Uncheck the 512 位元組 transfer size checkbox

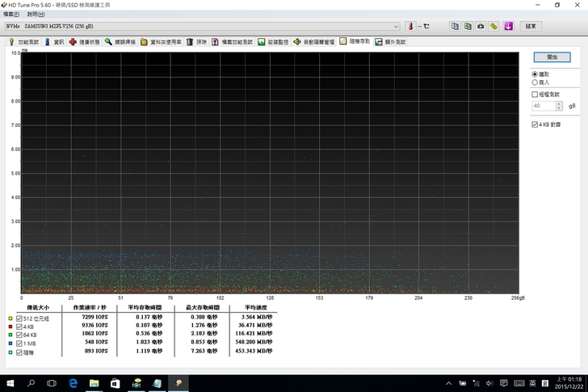pyautogui.click(x=20, y=318)
